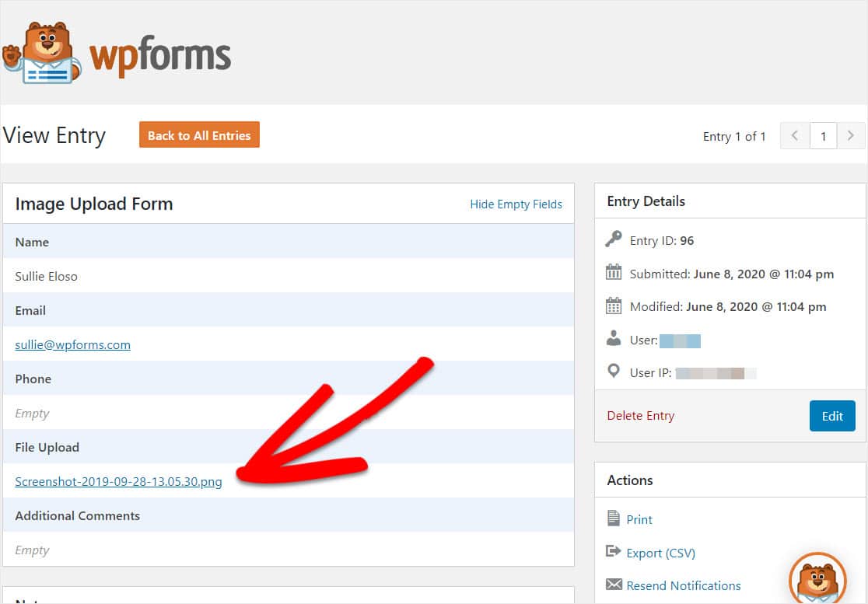Click the blue Edit button
Screen dimensions: 868x604
click(832, 416)
